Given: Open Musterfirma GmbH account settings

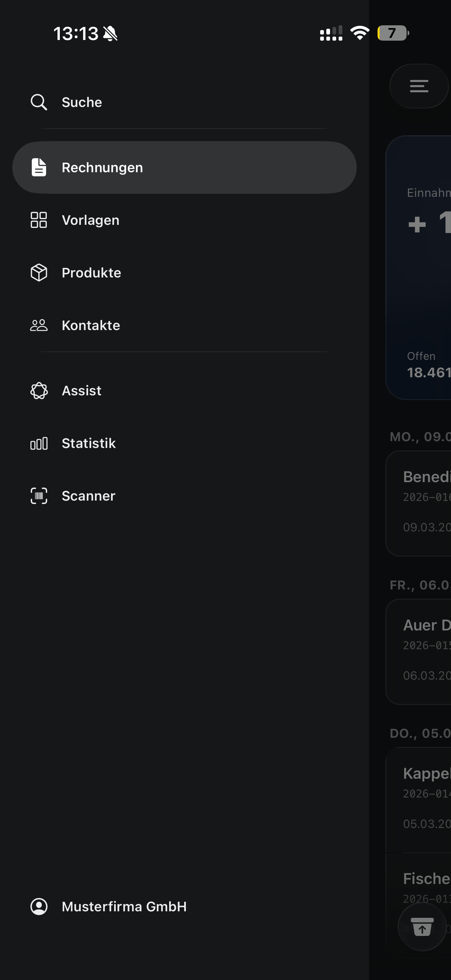Looking at the screenshot, I should coord(124,907).
